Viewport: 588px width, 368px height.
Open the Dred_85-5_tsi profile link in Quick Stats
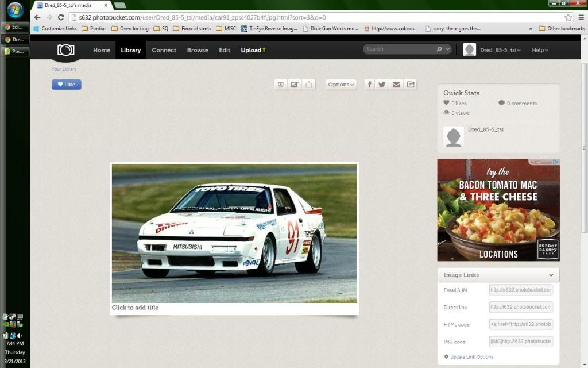tap(486, 129)
